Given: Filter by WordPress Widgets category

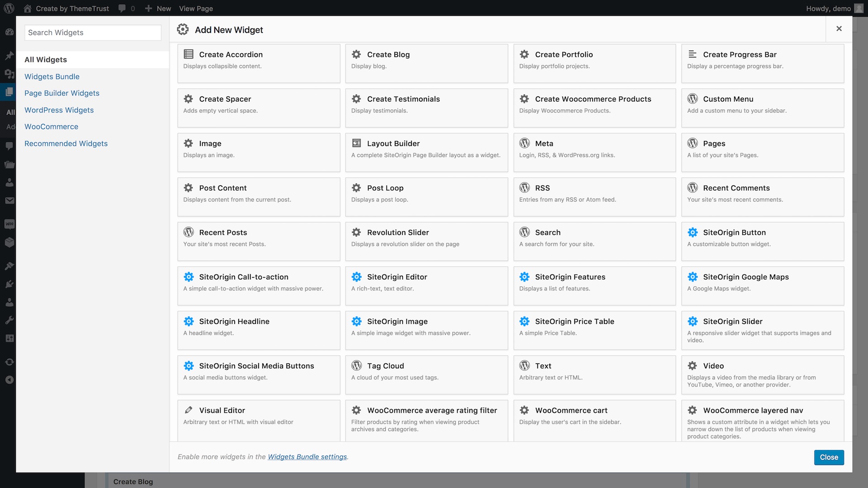Looking at the screenshot, I should (x=59, y=110).
